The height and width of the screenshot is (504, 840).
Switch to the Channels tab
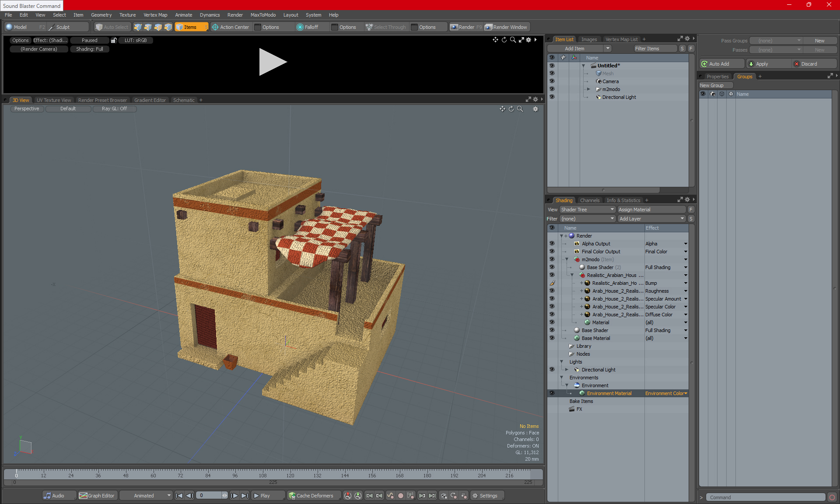pyautogui.click(x=589, y=200)
